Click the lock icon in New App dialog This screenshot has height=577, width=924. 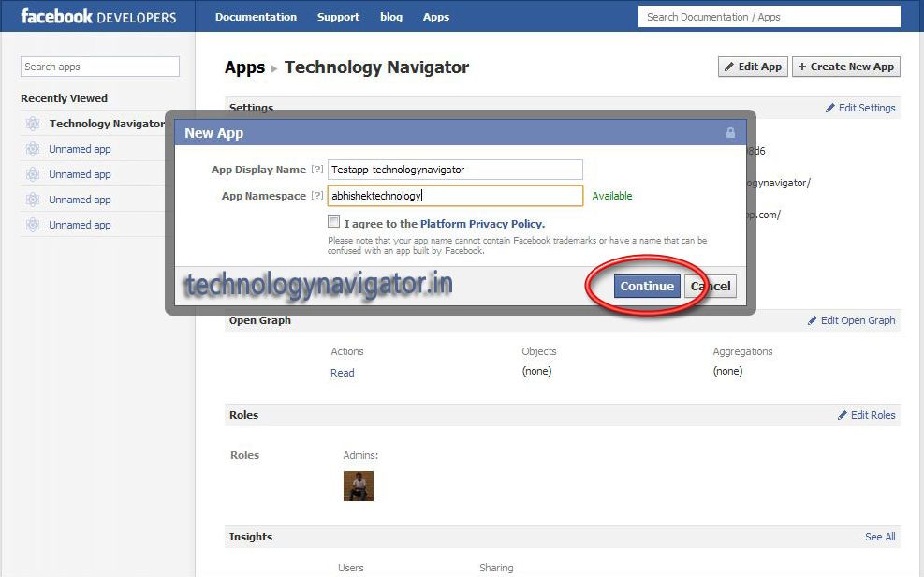coord(731,133)
